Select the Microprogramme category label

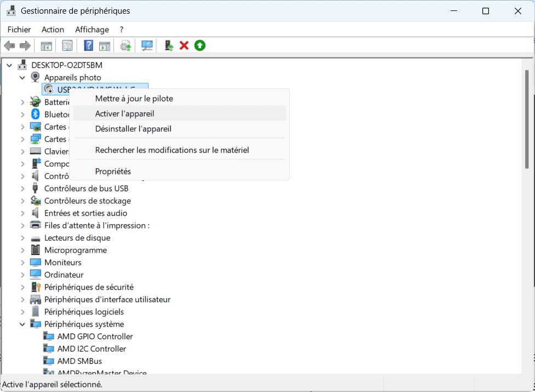pos(76,250)
